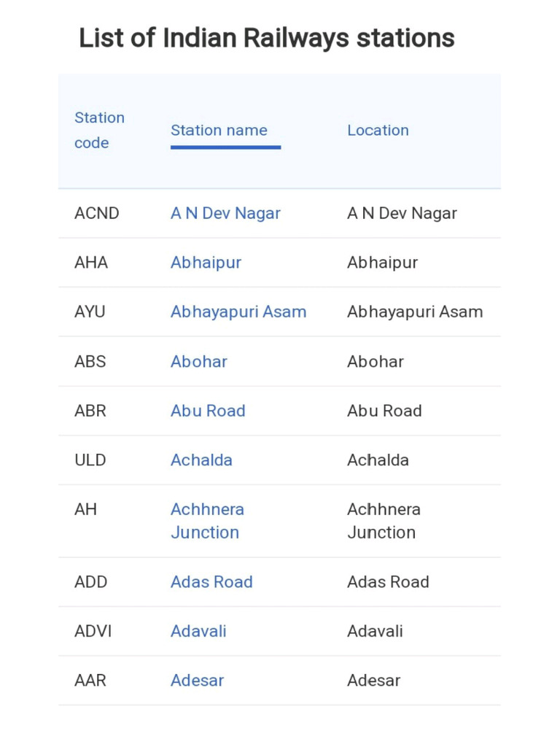The height and width of the screenshot is (747, 560).
Task: Select the ACND station code cell
Action: coord(96,214)
